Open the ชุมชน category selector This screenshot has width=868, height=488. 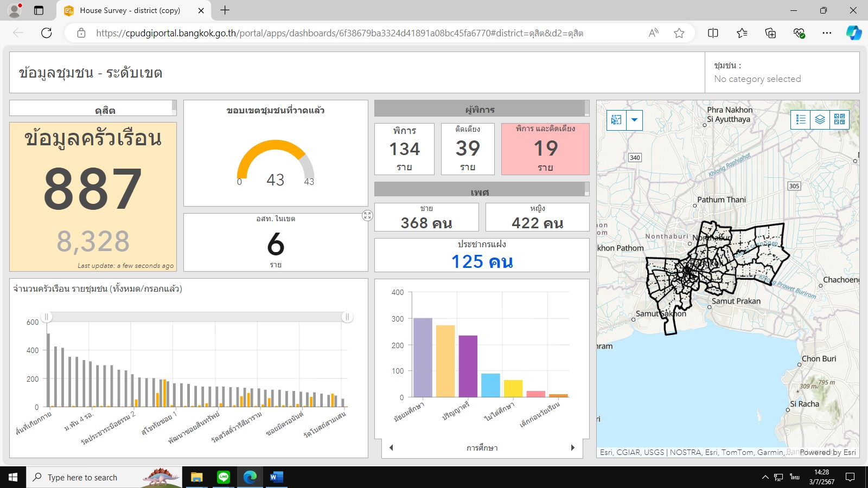[781, 73]
